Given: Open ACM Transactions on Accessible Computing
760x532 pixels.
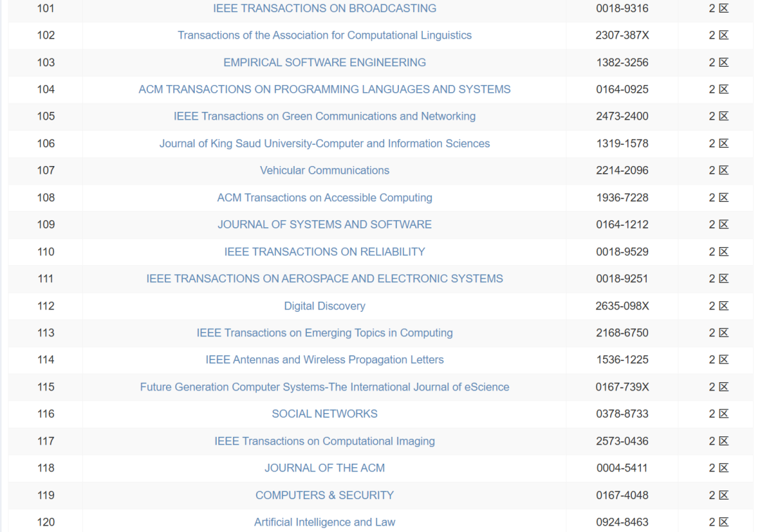Looking at the screenshot, I should (x=324, y=198).
